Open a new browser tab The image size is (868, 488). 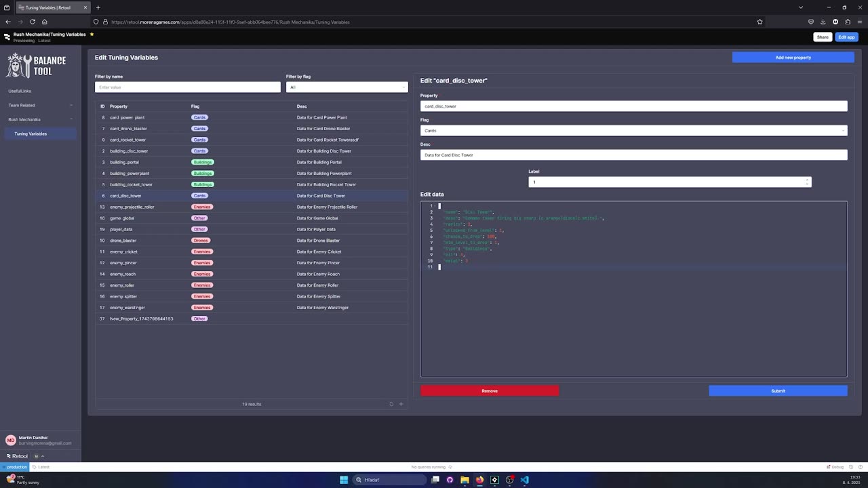coord(98,7)
